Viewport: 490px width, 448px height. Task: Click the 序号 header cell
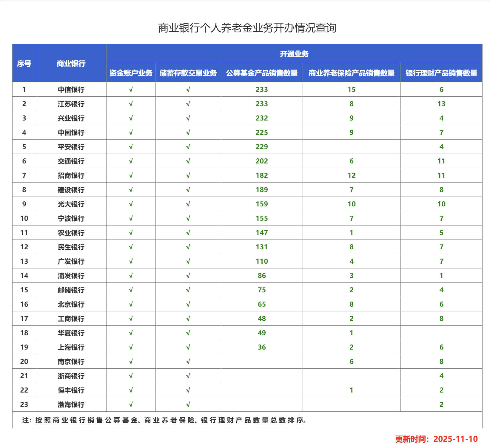point(24,63)
